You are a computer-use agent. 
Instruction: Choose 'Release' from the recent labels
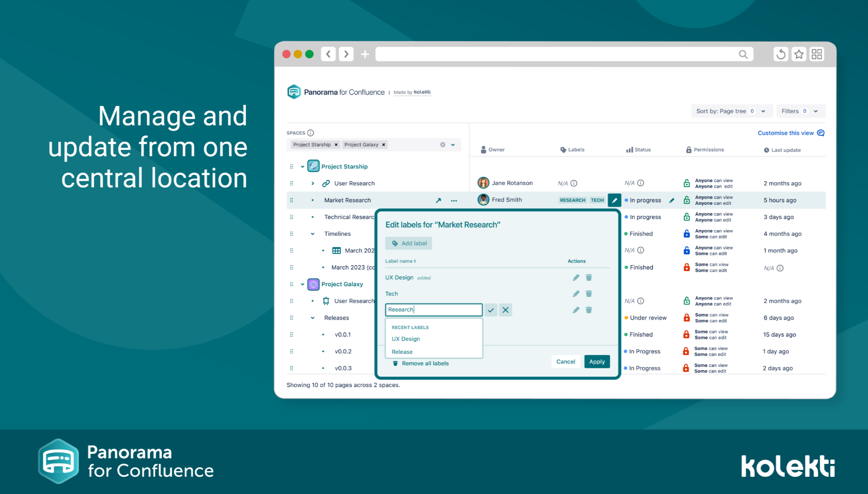402,352
